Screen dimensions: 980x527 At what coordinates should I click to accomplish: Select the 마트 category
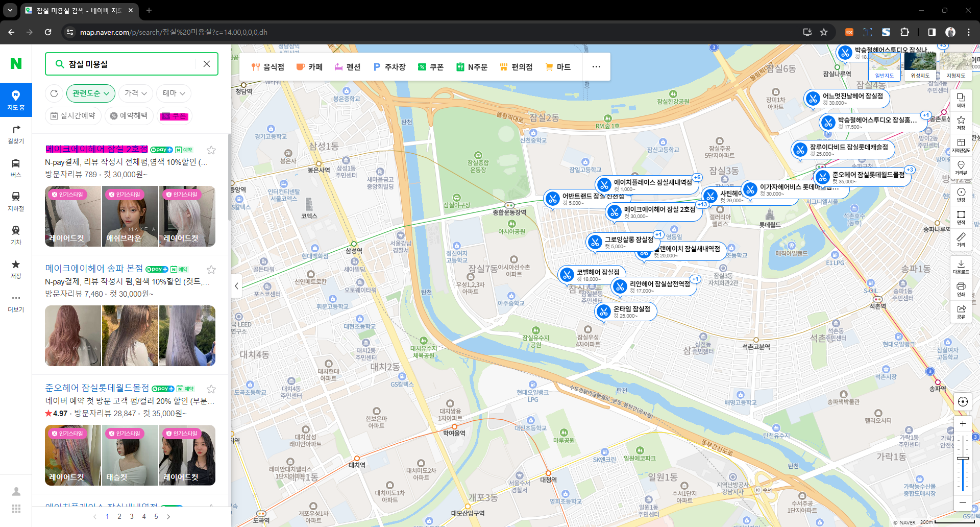(x=558, y=67)
